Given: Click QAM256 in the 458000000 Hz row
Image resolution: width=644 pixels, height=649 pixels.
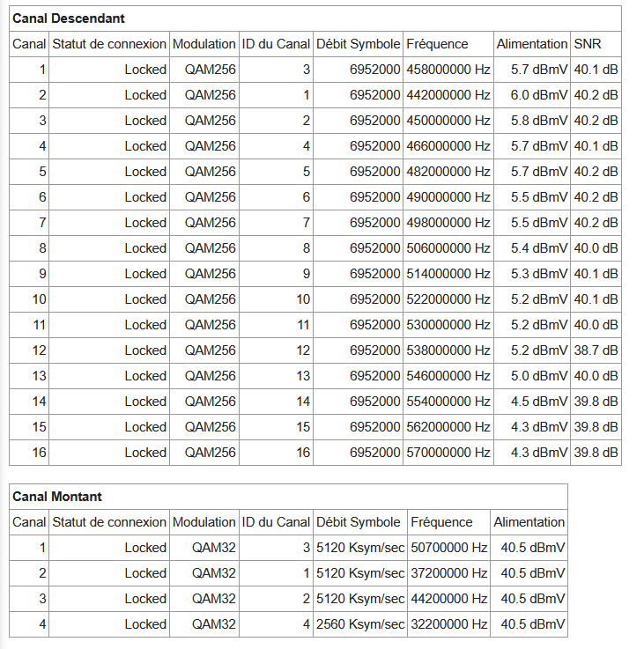Looking at the screenshot, I should click(x=210, y=70).
